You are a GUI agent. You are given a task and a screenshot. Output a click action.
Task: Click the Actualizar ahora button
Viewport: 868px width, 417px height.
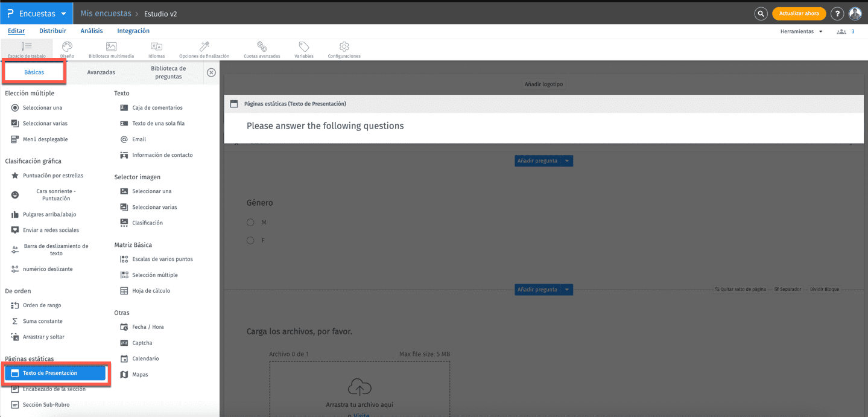(799, 13)
